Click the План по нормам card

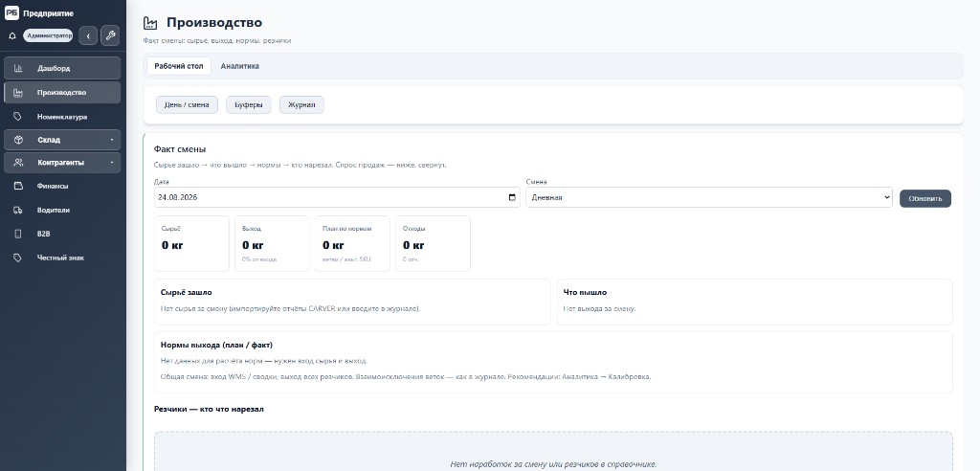(352, 244)
